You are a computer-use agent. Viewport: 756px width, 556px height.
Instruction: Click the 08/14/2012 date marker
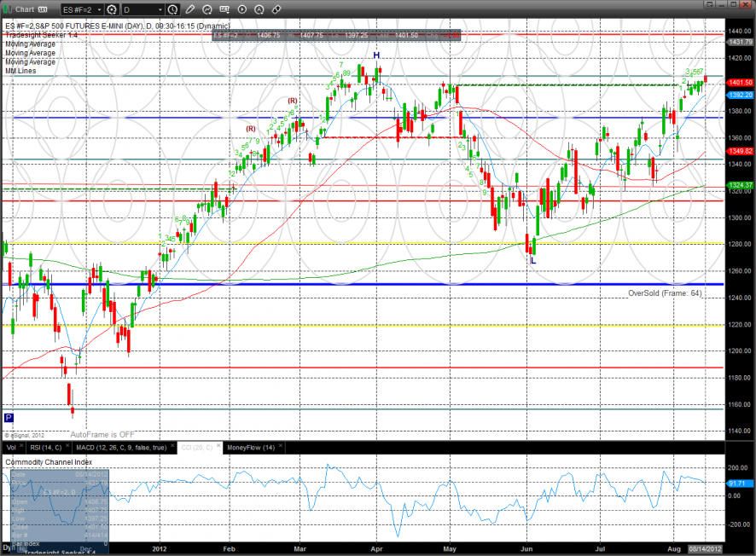pos(706,549)
